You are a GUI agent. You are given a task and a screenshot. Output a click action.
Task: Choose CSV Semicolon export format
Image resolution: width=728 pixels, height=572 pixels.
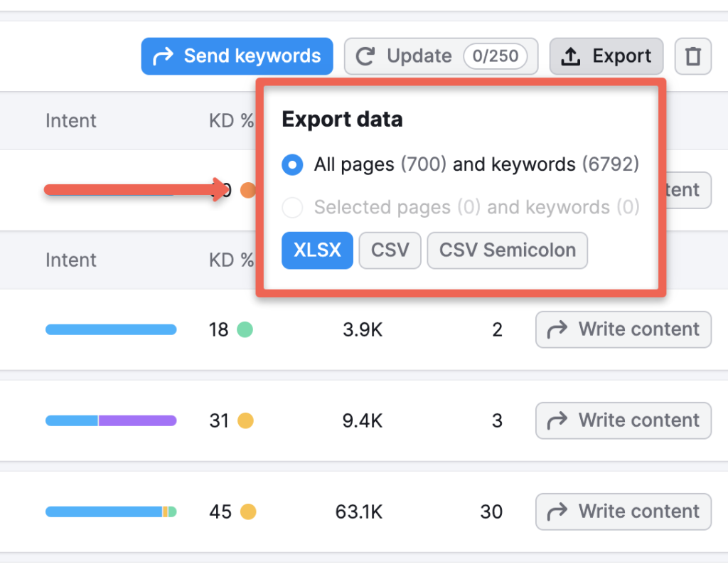pyautogui.click(x=507, y=250)
